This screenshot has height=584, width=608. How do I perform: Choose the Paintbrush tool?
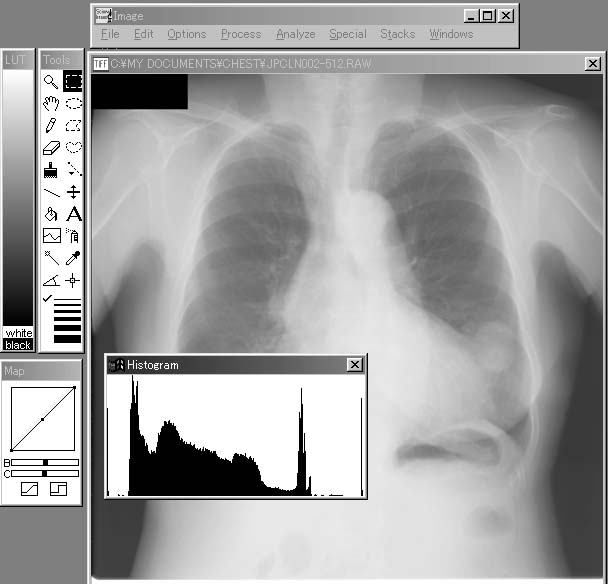[51, 170]
